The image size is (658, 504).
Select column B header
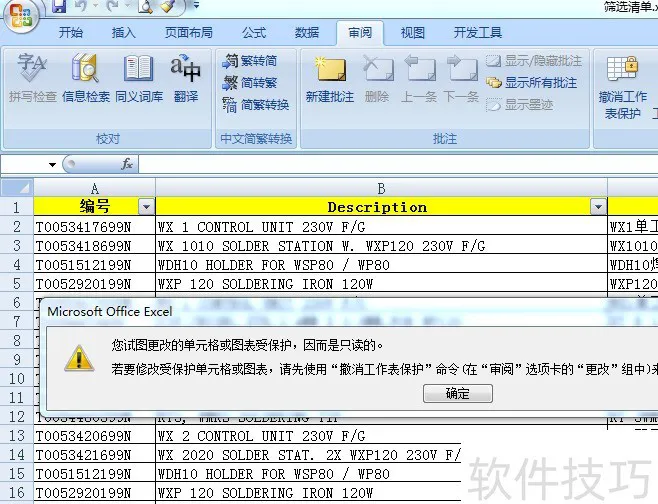click(381, 188)
